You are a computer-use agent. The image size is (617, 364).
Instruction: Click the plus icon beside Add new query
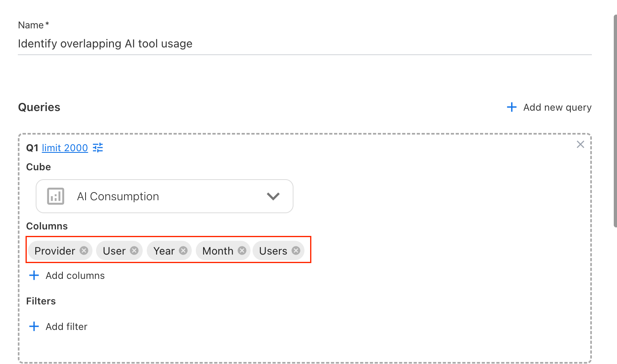point(512,107)
